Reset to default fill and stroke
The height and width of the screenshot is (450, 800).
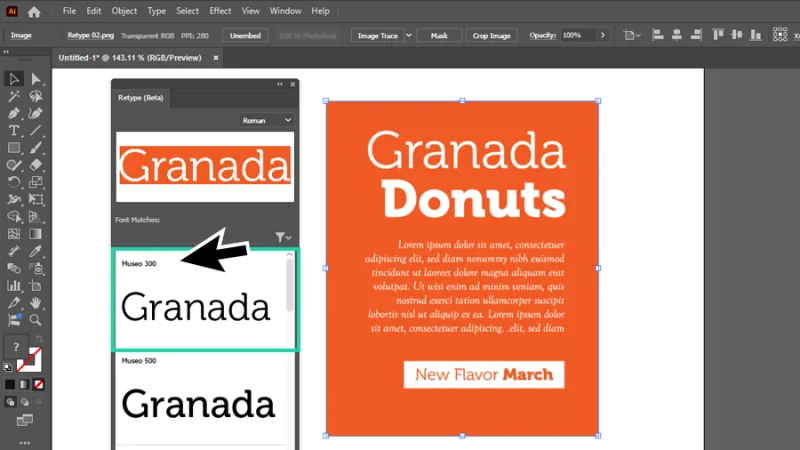click(8, 367)
